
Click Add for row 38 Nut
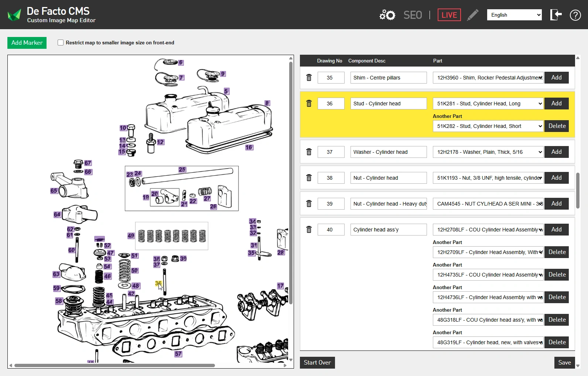(557, 178)
